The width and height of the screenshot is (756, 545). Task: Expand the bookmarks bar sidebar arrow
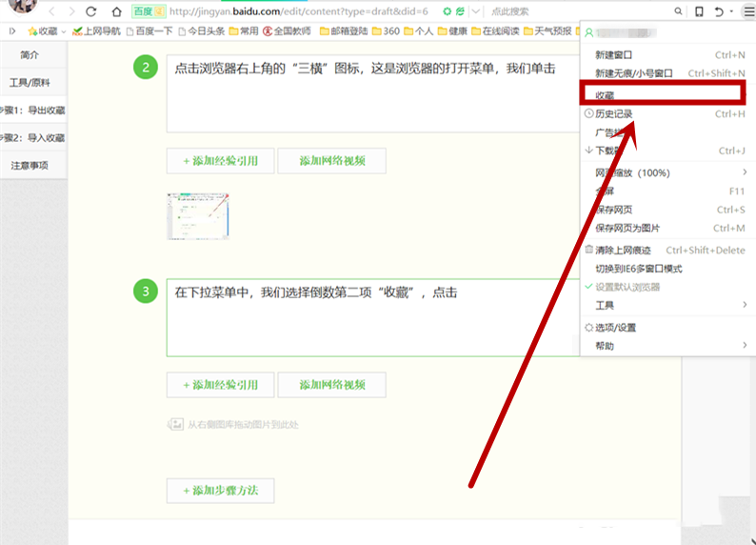[x=12, y=31]
